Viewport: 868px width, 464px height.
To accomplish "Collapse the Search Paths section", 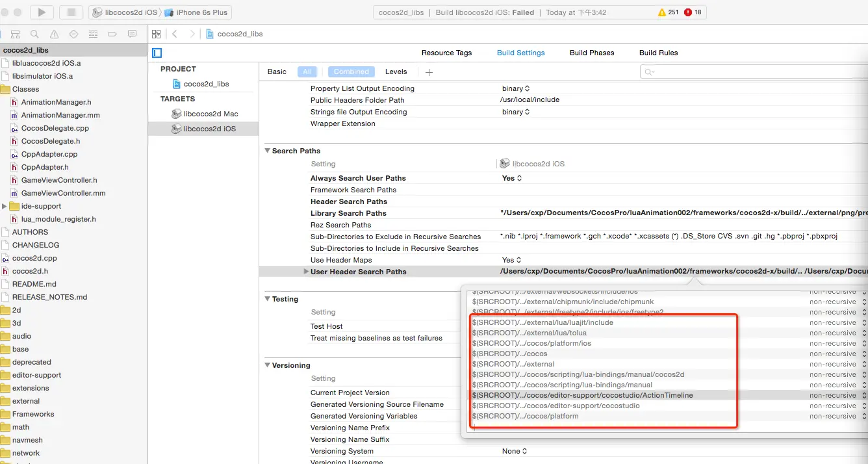I will coord(267,151).
